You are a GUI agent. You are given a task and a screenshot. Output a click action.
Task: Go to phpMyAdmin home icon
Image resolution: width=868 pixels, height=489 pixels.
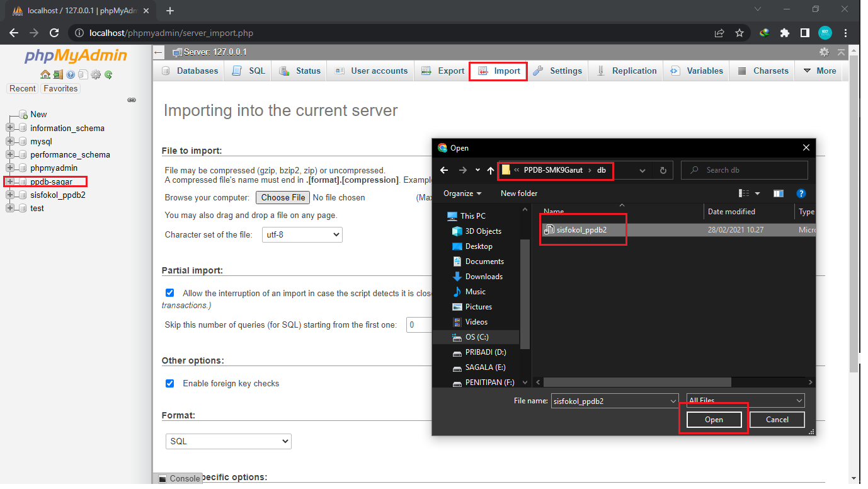click(x=45, y=74)
